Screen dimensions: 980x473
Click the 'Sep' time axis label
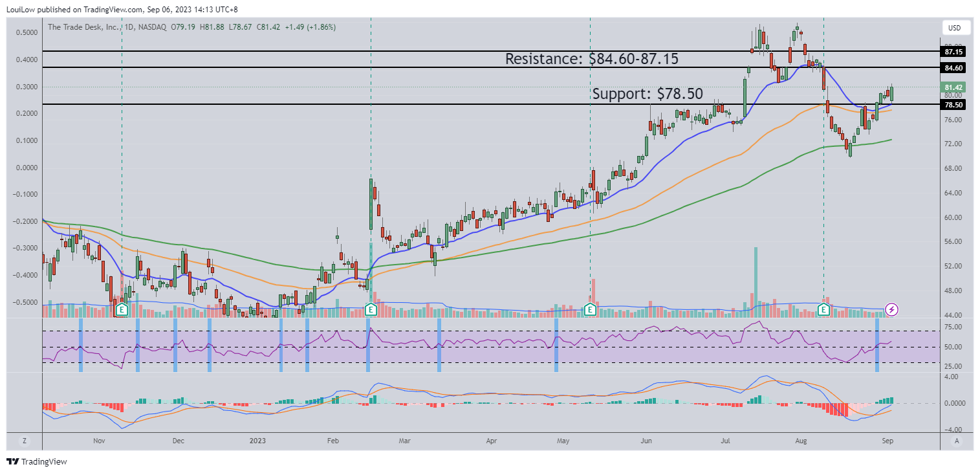(x=887, y=441)
